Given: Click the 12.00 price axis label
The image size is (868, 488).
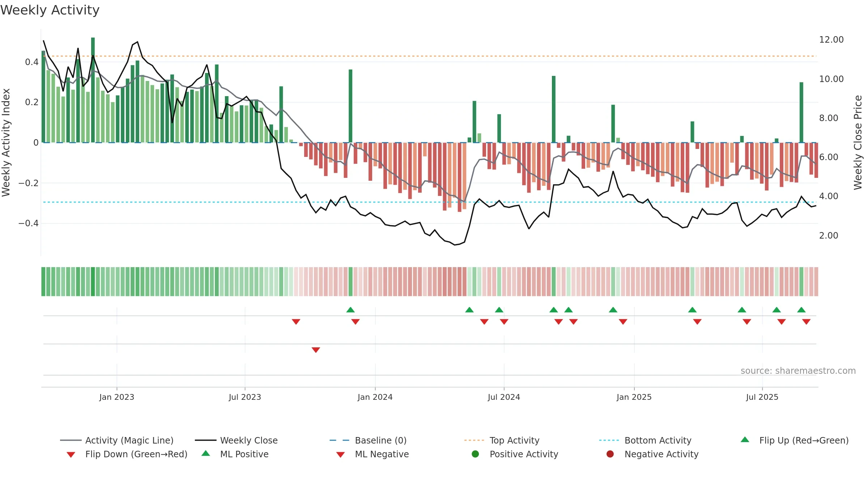Looking at the screenshot, I should click(x=831, y=40).
